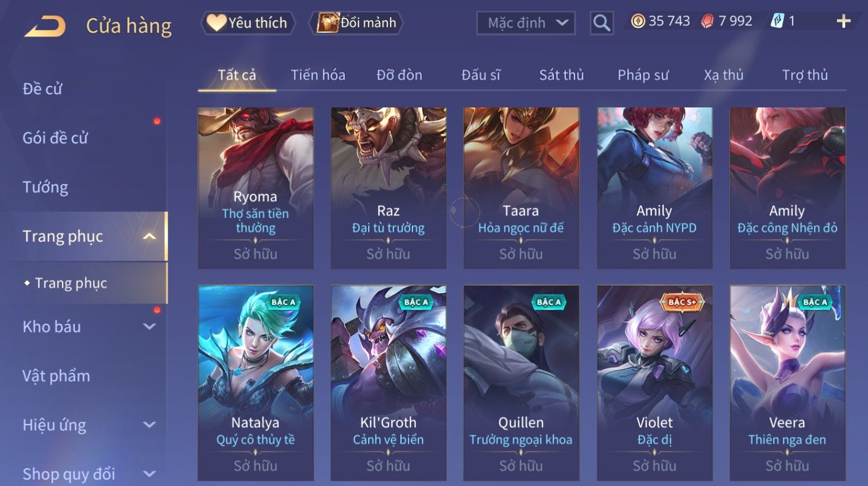Go to Tướng in the sidebar
The image size is (868, 486).
pyautogui.click(x=45, y=187)
